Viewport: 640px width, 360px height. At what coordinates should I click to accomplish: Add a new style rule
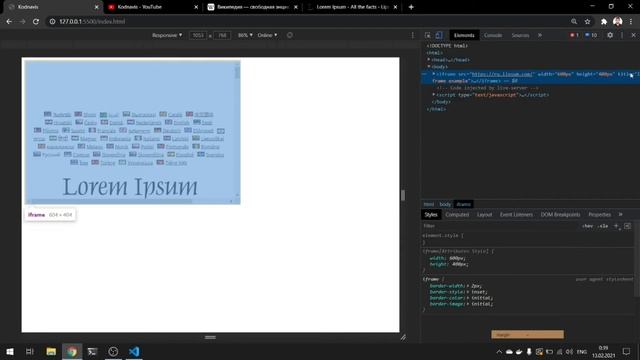616,226
